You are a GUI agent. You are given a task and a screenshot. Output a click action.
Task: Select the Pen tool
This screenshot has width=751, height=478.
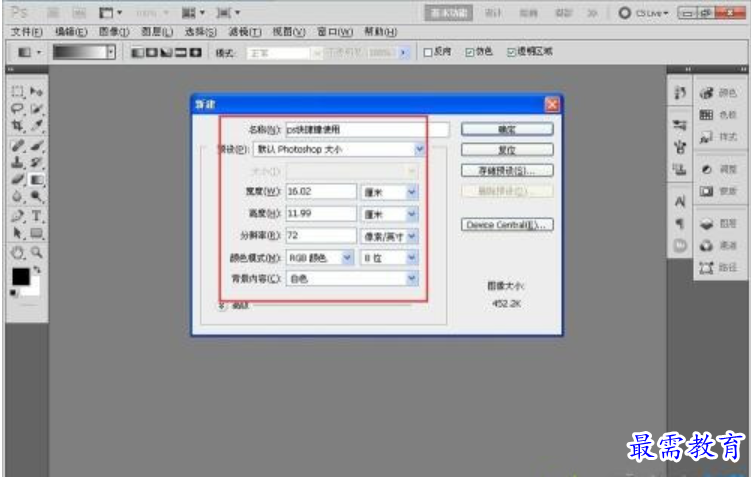coord(17,216)
